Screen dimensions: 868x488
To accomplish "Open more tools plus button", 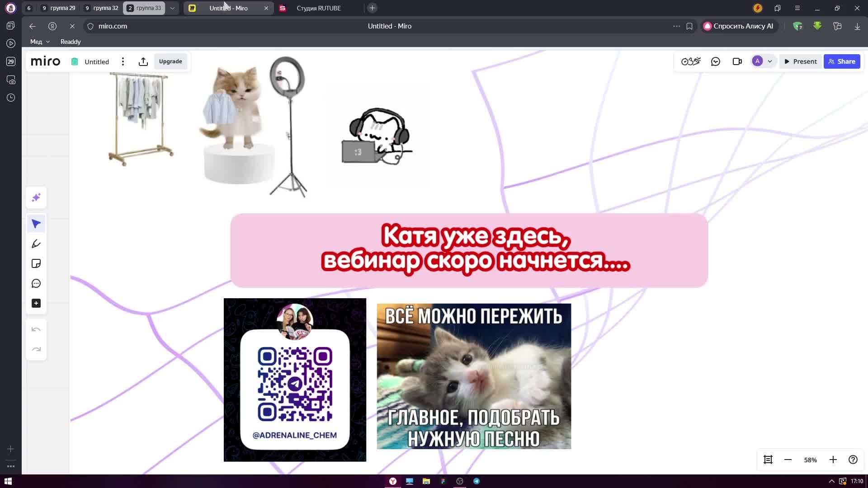I will (36, 304).
